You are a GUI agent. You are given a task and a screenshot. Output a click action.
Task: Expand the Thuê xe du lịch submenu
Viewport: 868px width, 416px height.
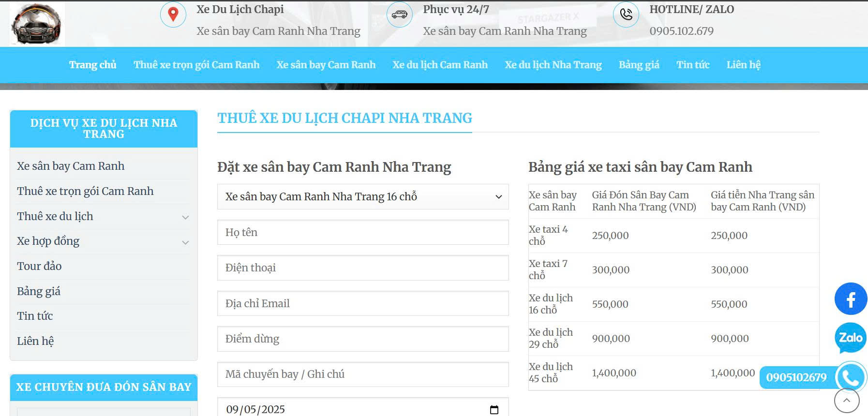[185, 217]
